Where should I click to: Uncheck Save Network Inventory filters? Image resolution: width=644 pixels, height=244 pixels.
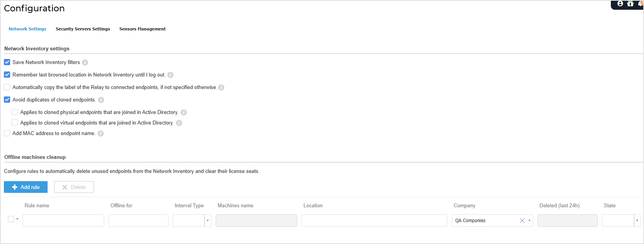pyautogui.click(x=7, y=62)
